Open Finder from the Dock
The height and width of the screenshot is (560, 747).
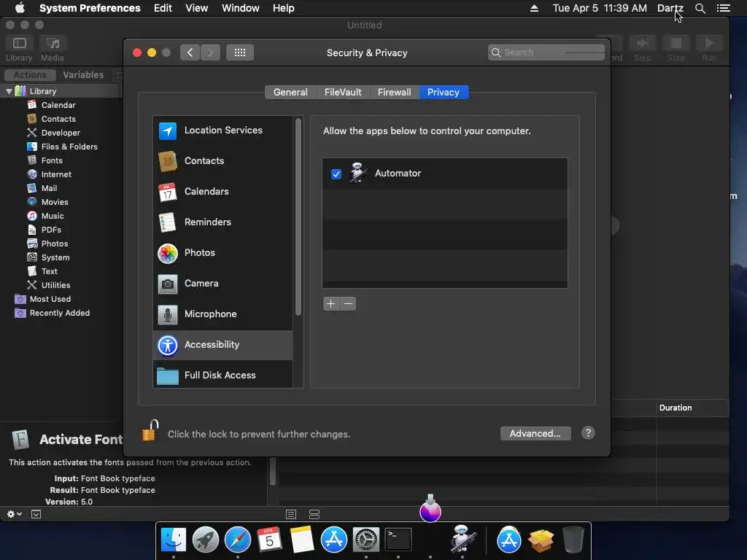coord(174,540)
